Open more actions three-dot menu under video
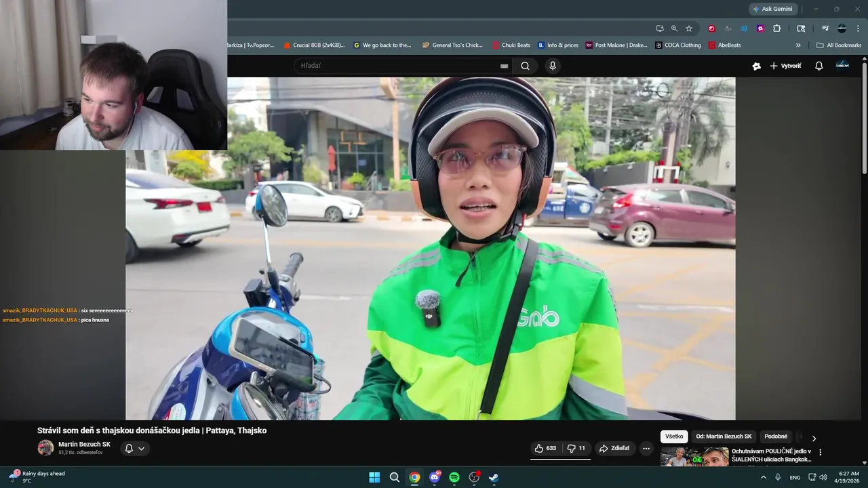The image size is (868, 488). pyautogui.click(x=646, y=448)
